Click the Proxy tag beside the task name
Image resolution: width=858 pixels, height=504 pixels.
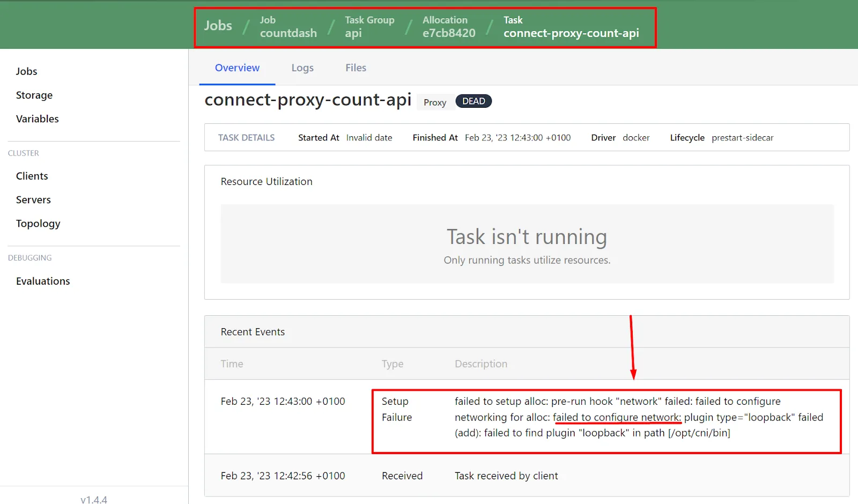tap(434, 102)
